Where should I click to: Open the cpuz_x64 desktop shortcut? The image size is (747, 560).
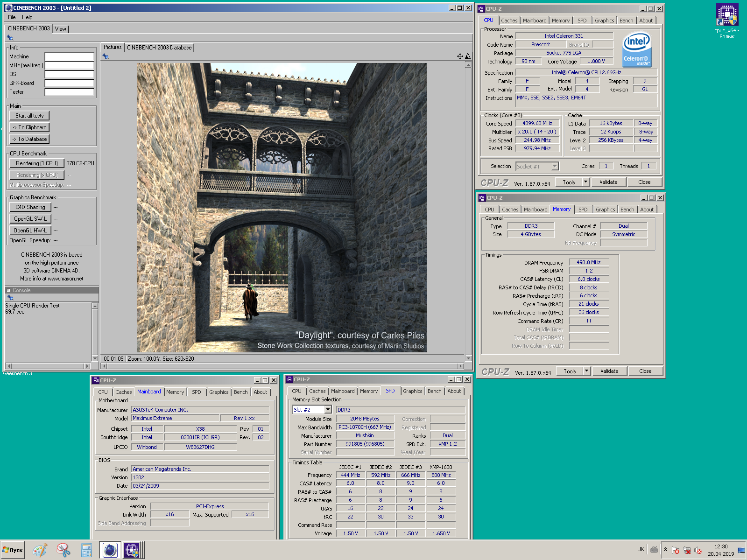727,21
